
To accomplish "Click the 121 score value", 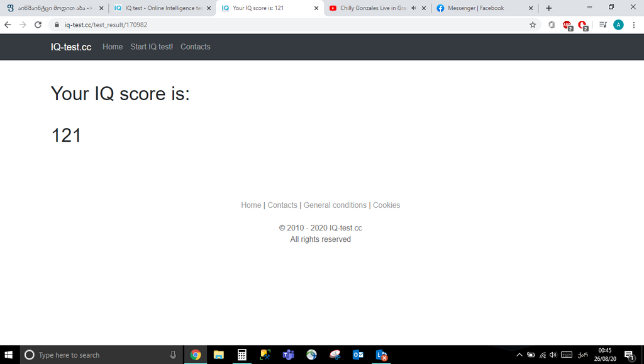I will 66,135.
